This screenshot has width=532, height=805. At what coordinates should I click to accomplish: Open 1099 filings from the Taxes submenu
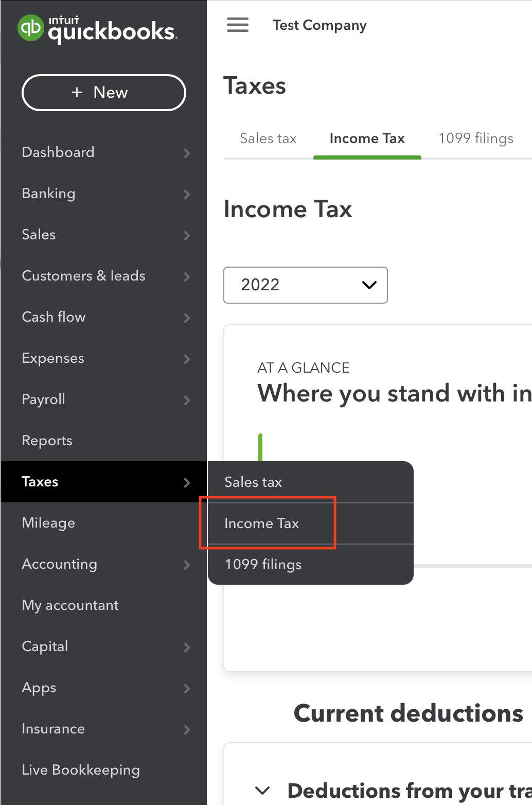pos(262,564)
